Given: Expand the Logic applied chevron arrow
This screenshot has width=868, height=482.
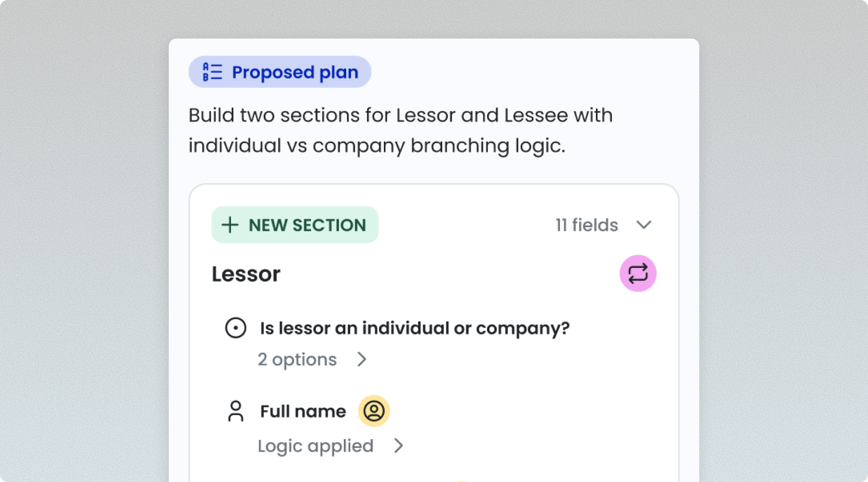Looking at the screenshot, I should 398,446.
